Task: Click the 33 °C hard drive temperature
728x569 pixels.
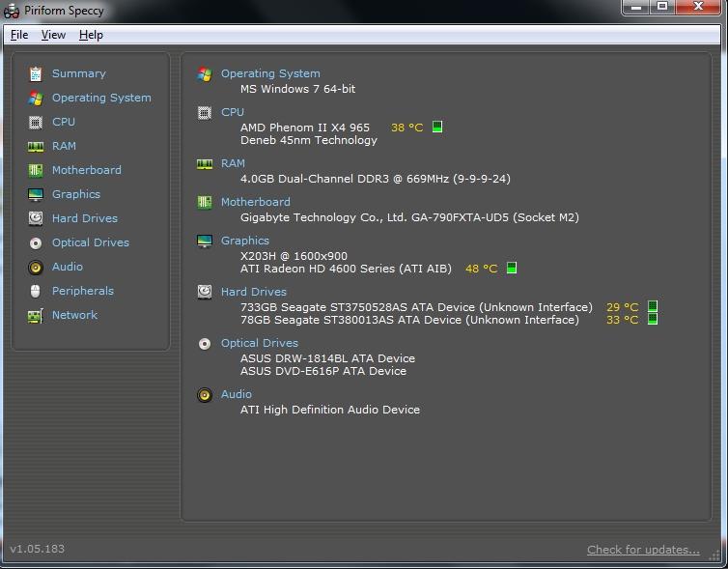Action: (623, 320)
